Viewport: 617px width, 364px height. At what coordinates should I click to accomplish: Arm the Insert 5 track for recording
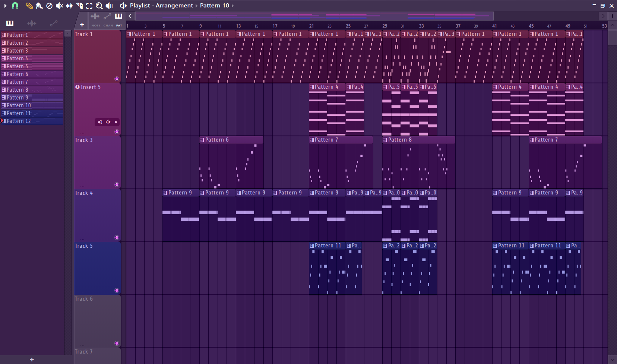click(x=100, y=122)
